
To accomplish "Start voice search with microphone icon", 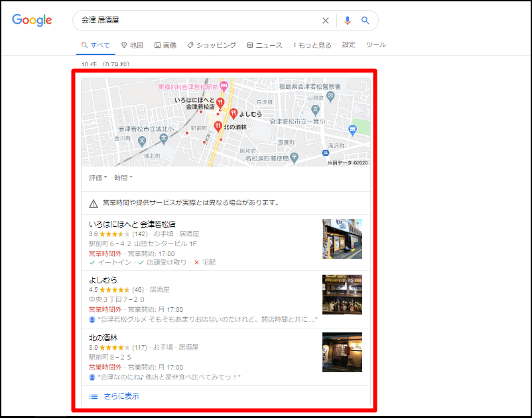I will coord(347,21).
